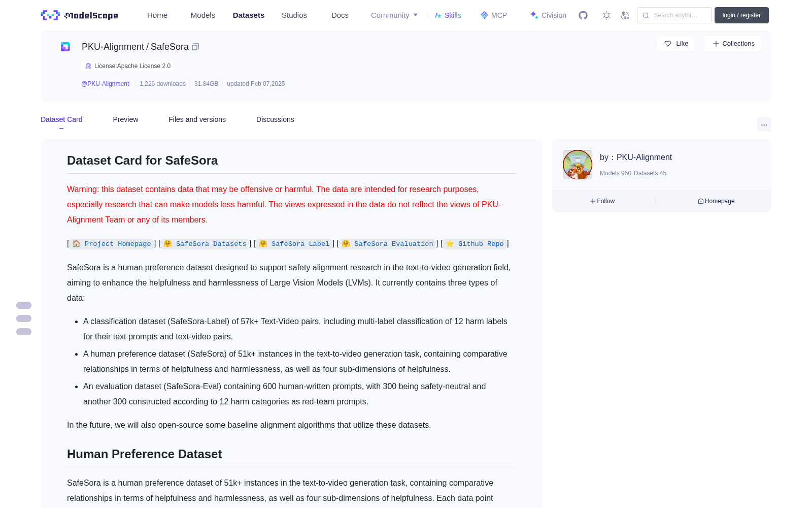
Task: Go to the Home menu item
Action: point(157,15)
